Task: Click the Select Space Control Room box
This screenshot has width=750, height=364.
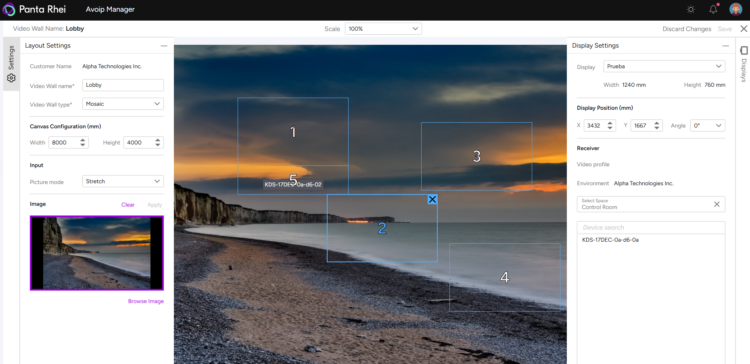Action: [x=651, y=204]
